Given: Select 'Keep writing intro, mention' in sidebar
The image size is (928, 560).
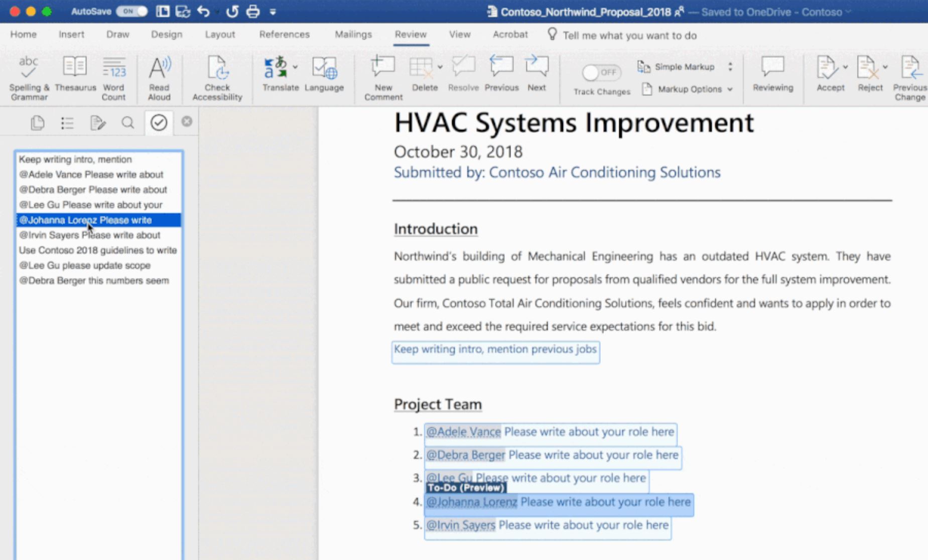Looking at the screenshot, I should tap(98, 160).
